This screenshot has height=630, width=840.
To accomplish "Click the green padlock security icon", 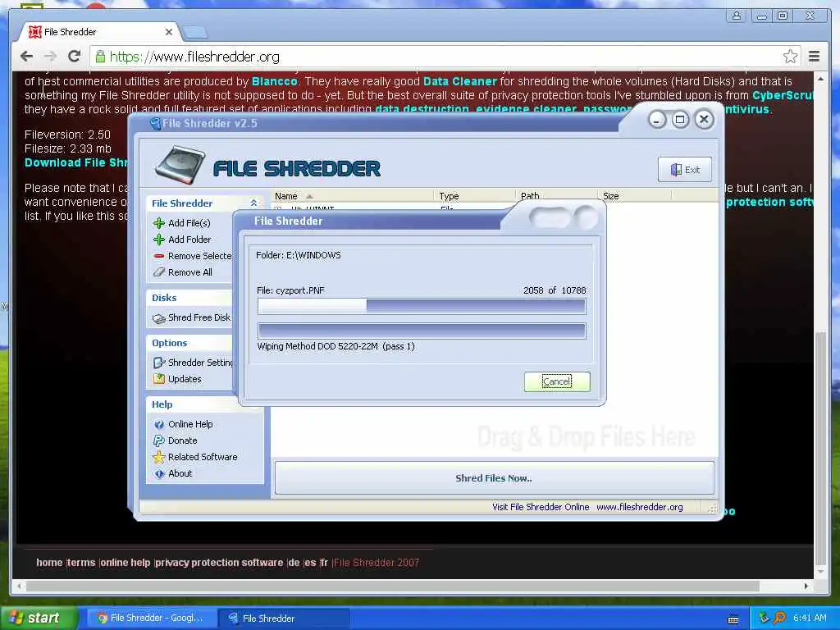I will [x=100, y=57].
